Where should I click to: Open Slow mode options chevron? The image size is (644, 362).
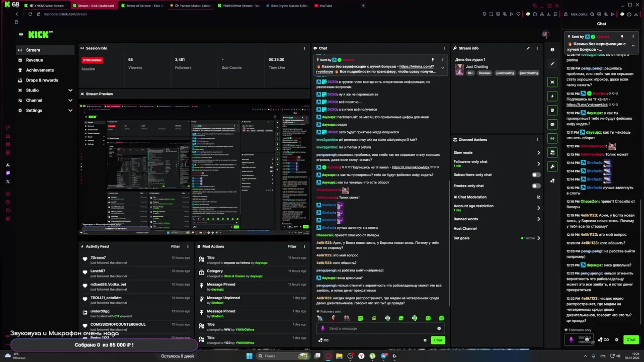pyautogui.click(x=538, y=153)
